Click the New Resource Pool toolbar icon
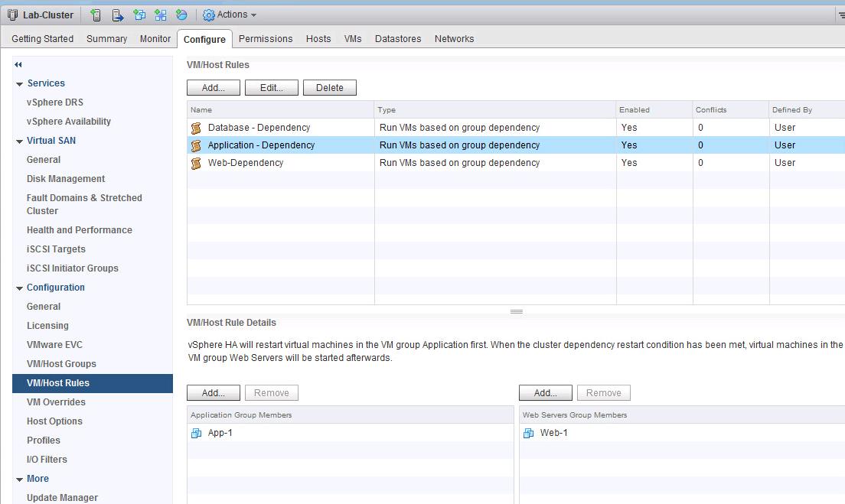 coord(181,15)
